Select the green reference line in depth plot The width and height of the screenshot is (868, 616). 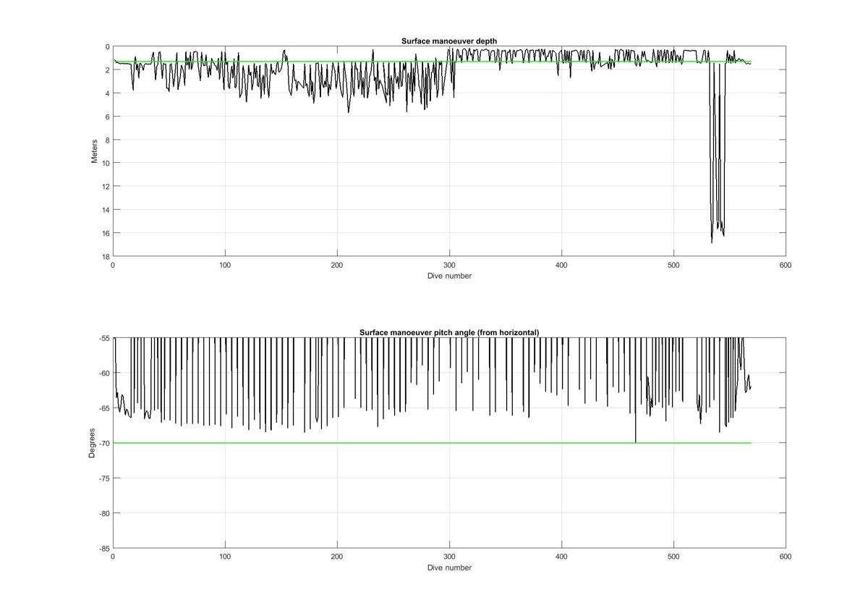(432, 62)
